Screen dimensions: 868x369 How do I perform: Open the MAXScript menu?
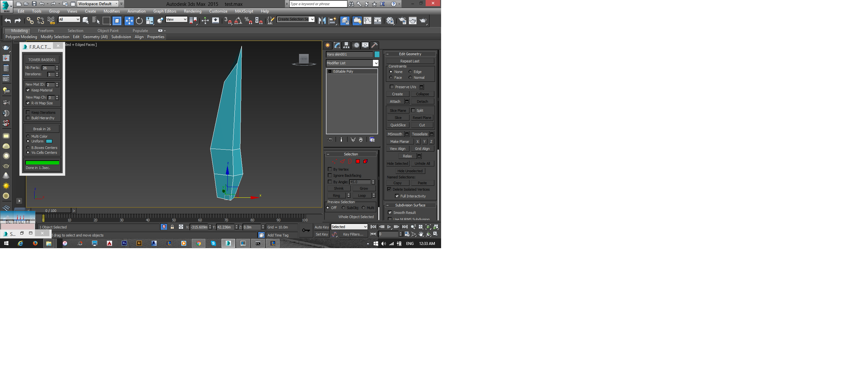click(244, 11)
